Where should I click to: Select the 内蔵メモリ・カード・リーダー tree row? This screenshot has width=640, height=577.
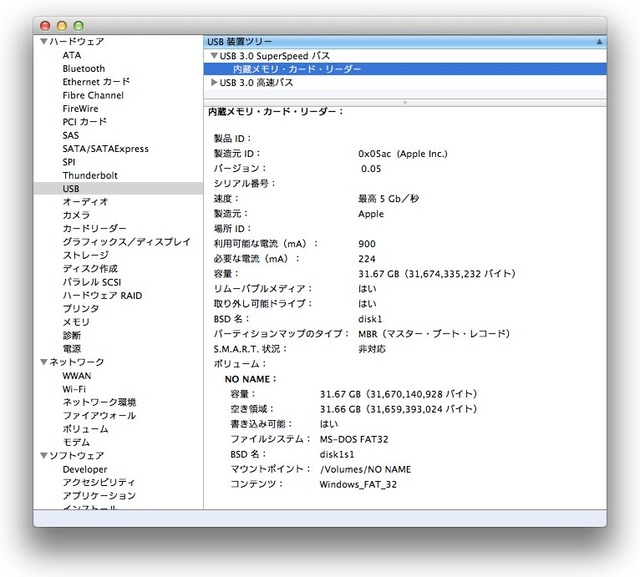click(405, 69)
